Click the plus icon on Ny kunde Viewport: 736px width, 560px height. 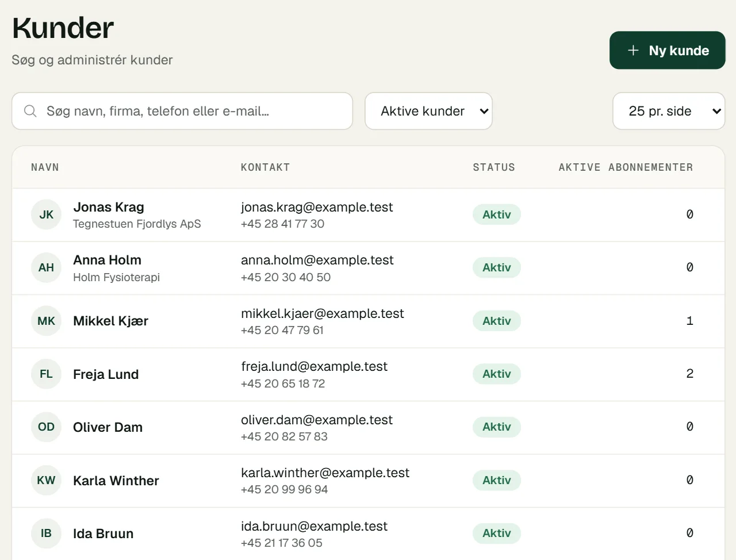click(633, 51)
